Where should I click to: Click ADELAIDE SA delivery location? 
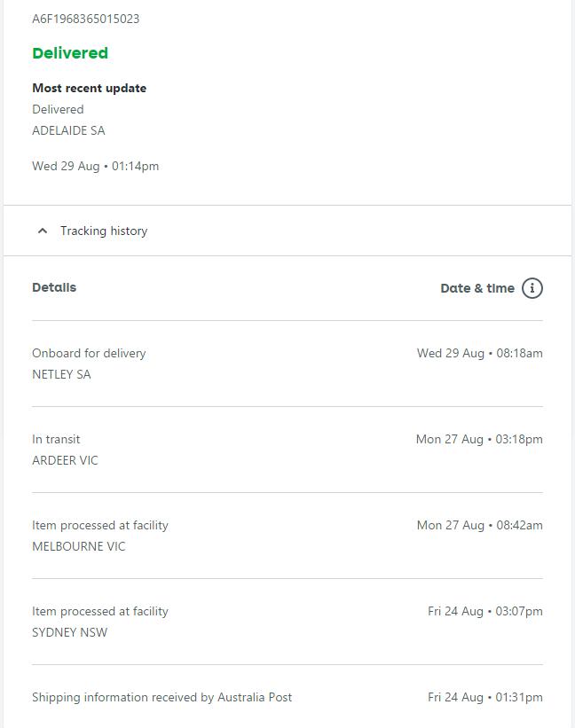pos(68,130)
